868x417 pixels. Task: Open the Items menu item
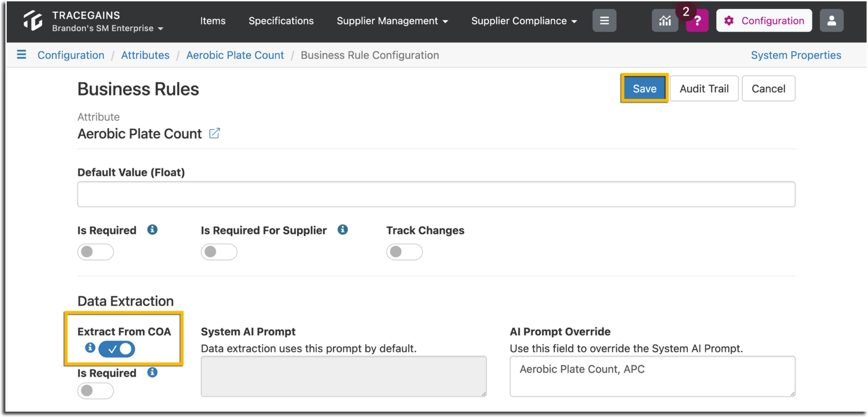click(x=213, y=21)
